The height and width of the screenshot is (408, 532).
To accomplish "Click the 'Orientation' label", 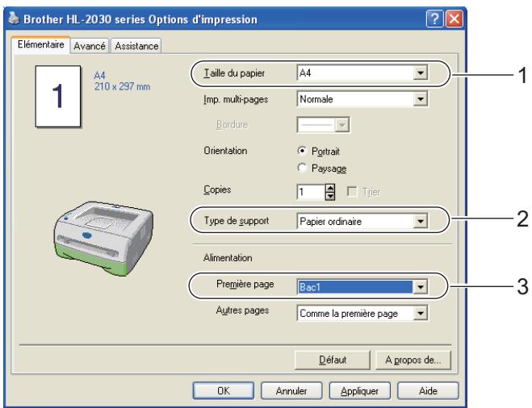I will tap(225, 151).
